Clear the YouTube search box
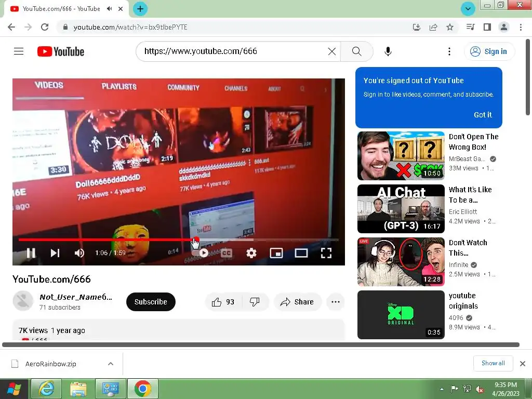 click(x=332, y=51)
